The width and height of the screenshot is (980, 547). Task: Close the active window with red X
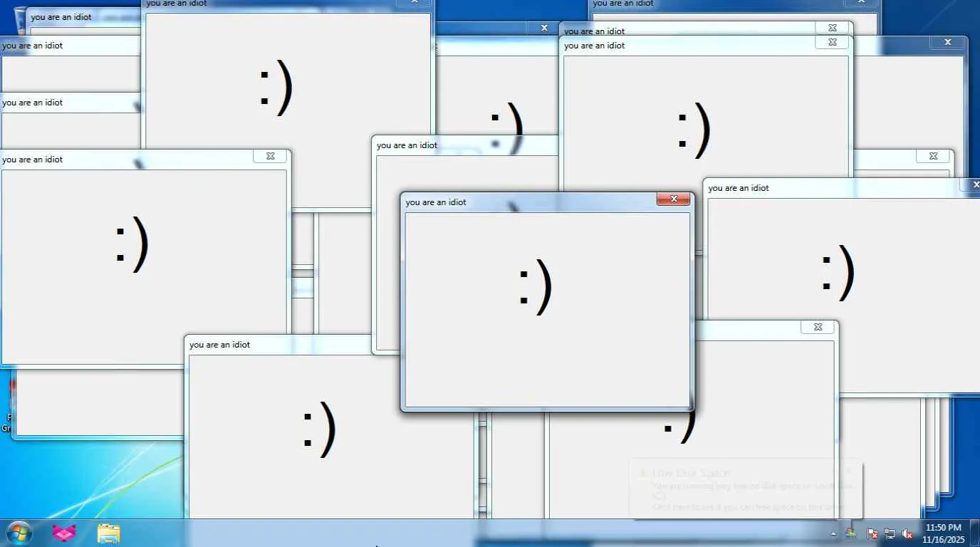point(673,199)
